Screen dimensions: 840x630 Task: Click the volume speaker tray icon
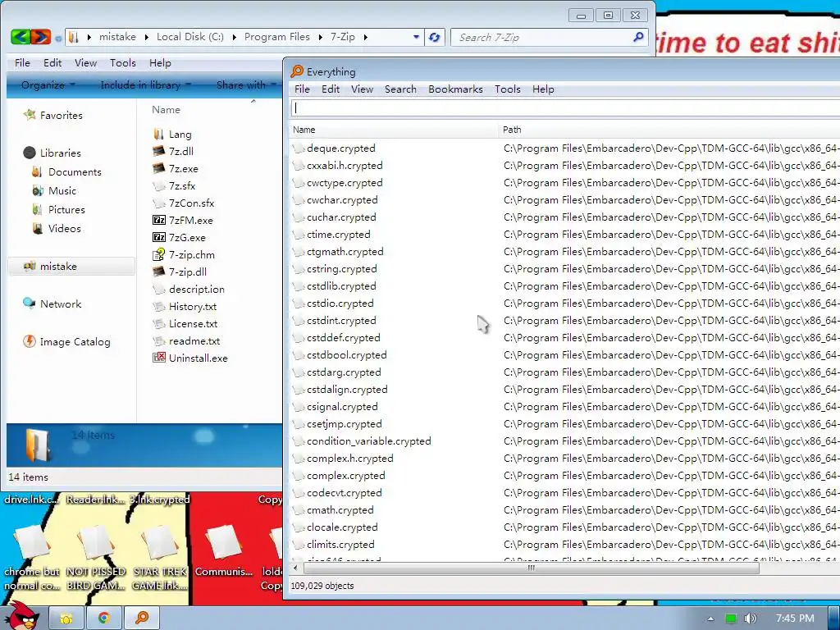click(x=751, y=619)
